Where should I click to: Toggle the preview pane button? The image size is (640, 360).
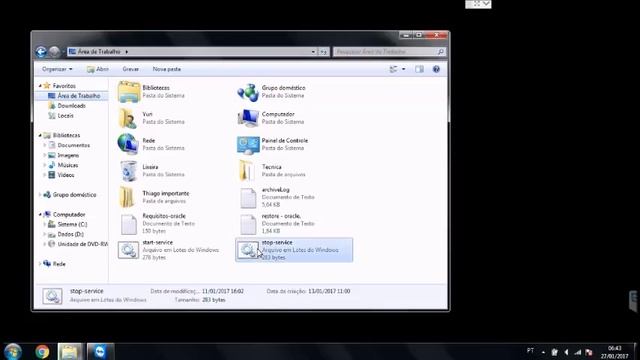coord(419,69)
